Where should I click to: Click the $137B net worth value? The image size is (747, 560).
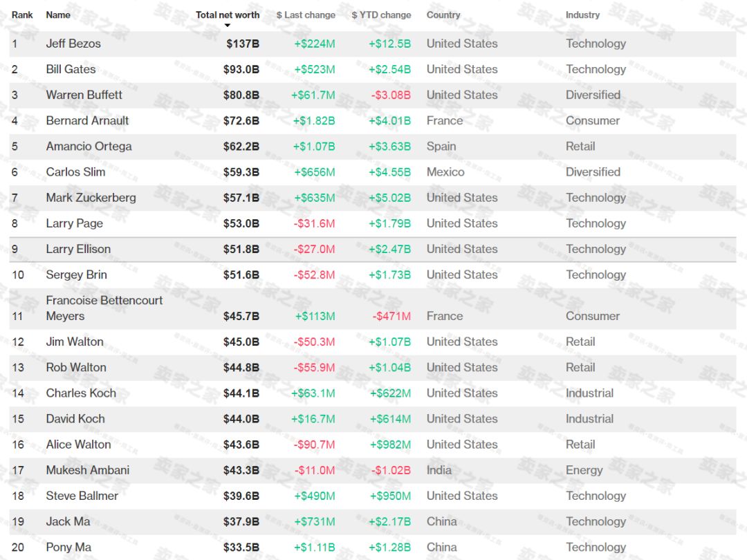click(243, 44)
